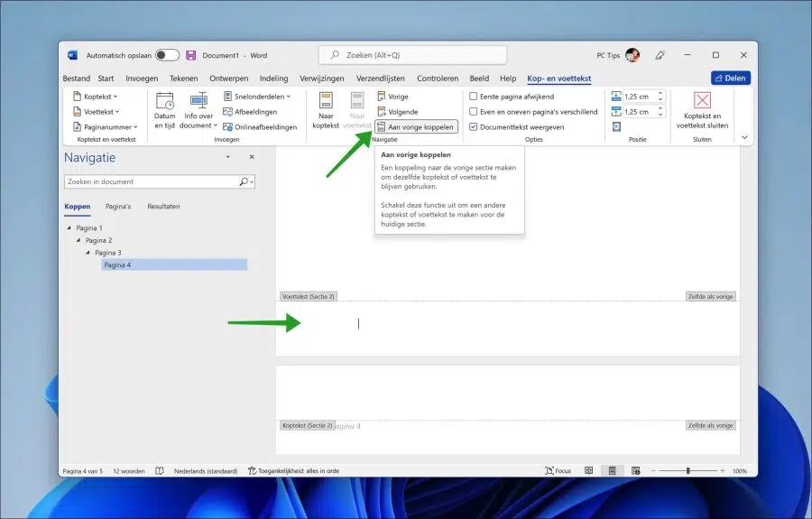Image resolution: width=812 pixels, height=519 pixels.
Task: Switch to Controleren tab
Action: (438, 79)
